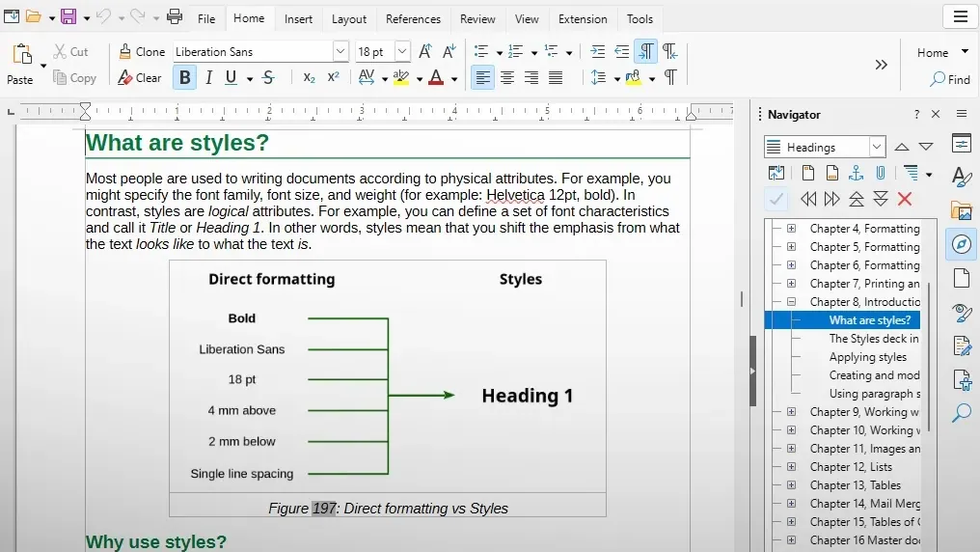This screenshot has width=980, height=552.
Task: Toggle Left-to-right paragraph direction
Action: (x=645, y=51)
